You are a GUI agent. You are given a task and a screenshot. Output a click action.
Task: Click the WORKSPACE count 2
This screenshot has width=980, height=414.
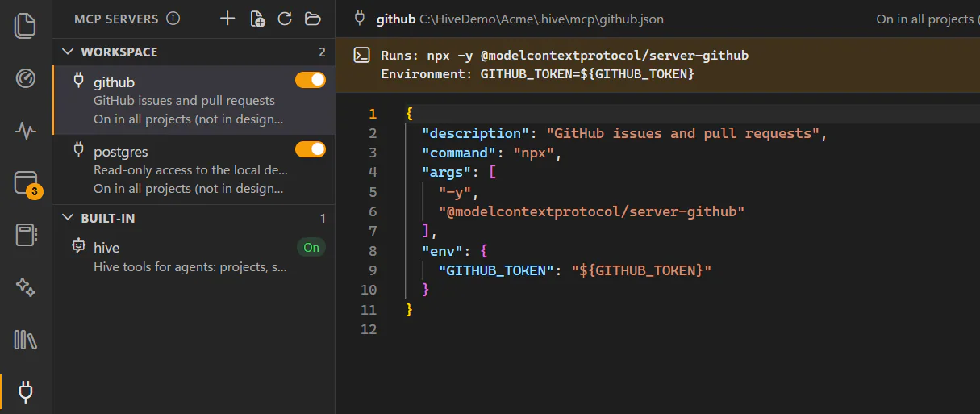tap(323, 52)
